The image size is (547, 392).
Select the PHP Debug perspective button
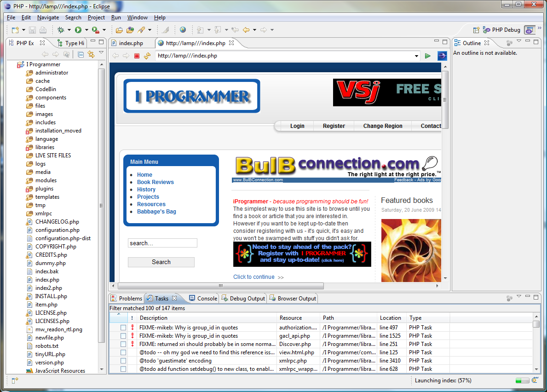(501, 30)
